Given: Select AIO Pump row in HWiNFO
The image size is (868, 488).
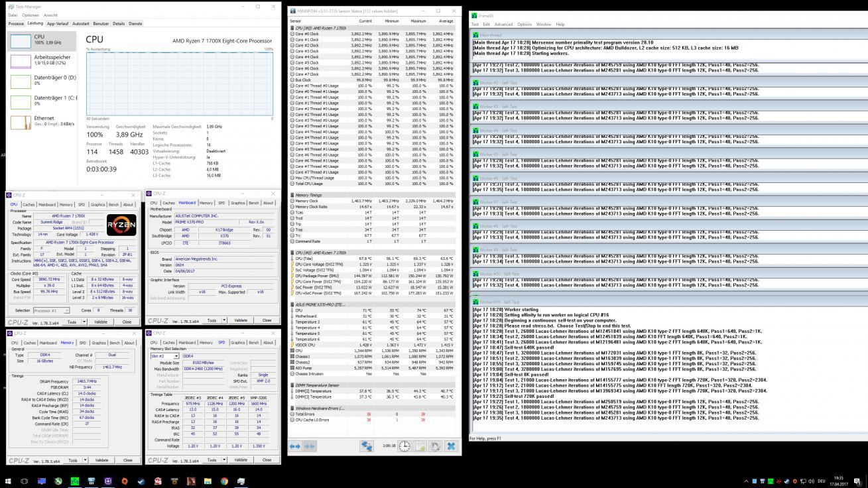Looking at the screenshot, I should pos(372,368).
